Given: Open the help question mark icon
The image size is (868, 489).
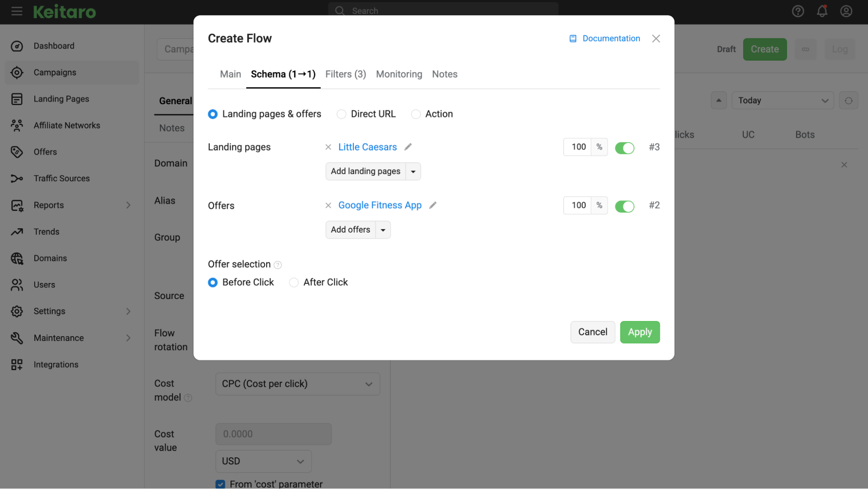Looking at the screenshot, I should [798, 11].
